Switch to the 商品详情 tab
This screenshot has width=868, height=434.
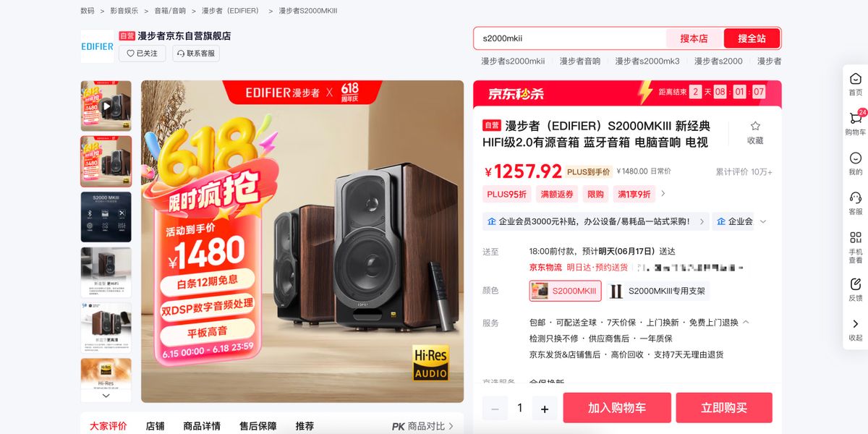202,426
